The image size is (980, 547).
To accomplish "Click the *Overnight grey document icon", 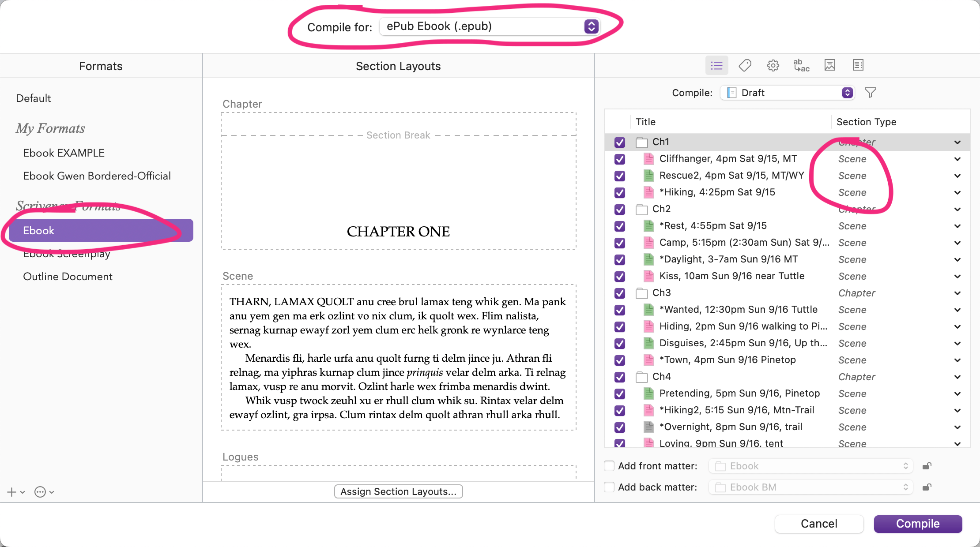I will tap(648, 427).
